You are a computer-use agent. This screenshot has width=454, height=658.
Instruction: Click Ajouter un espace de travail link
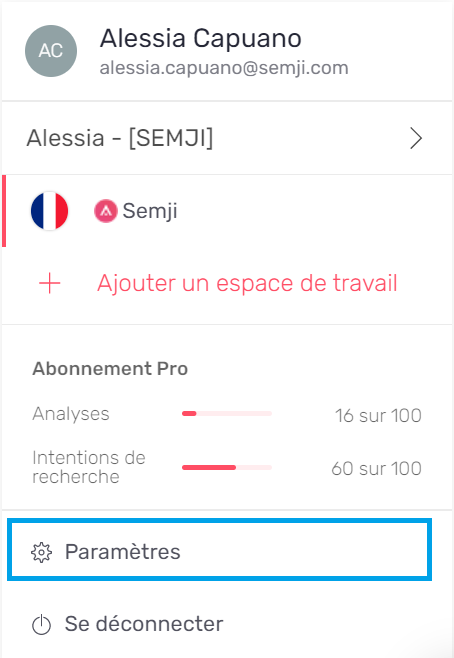coord(247,283)
